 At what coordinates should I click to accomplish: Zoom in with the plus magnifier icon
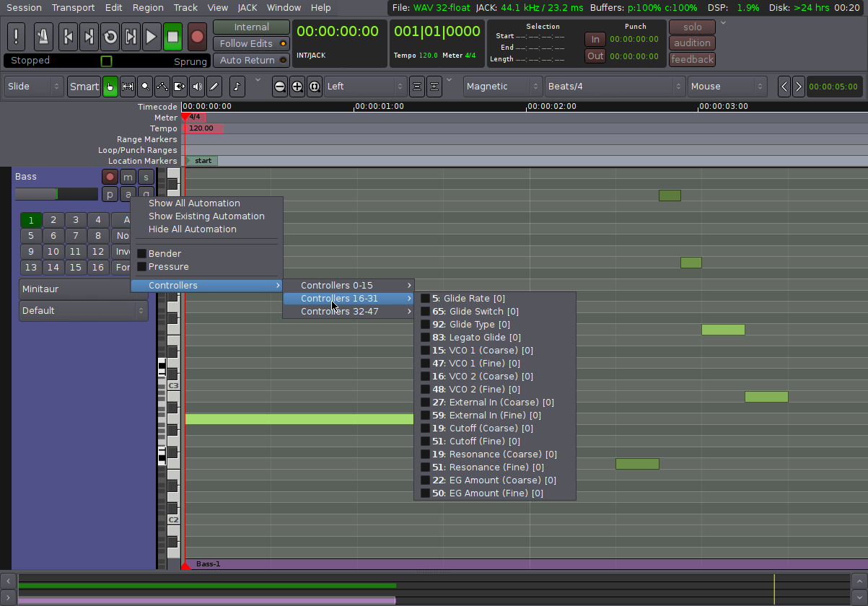[x=297, y=87]
